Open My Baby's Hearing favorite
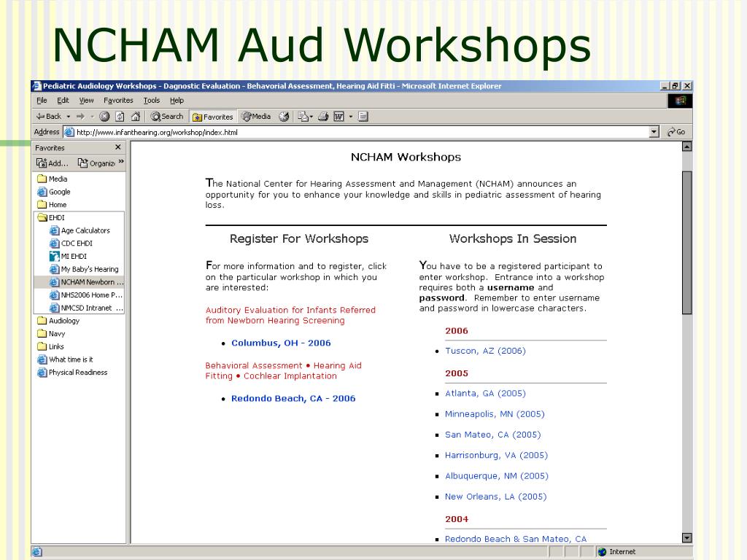Image resolution: width=747 pixels, height=560 pixels. click(84, 268)
